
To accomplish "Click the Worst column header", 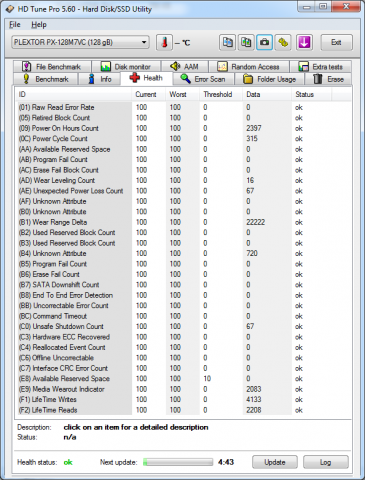I will point(183,94).
